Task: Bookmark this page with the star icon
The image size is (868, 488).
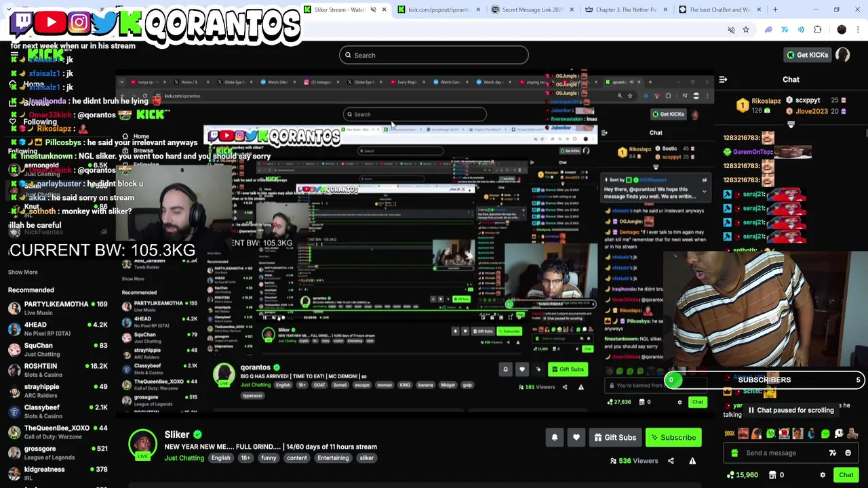Action: [745, 30]
